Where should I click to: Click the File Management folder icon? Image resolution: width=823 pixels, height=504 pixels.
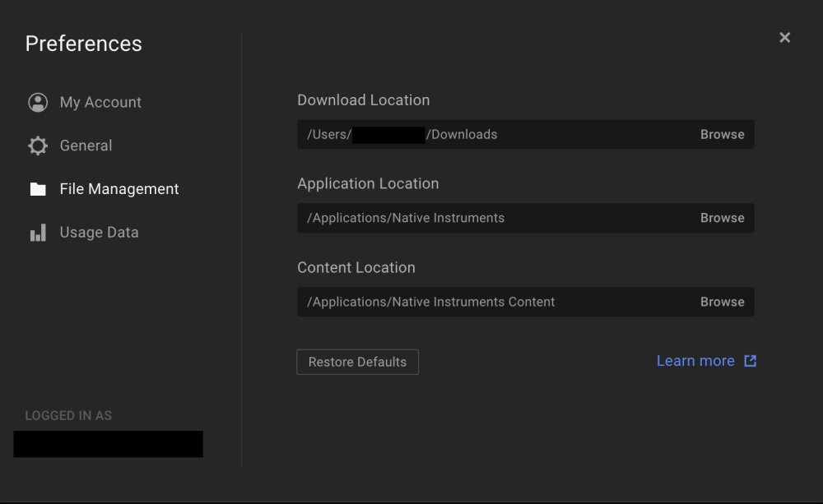[x=38, y=189]
